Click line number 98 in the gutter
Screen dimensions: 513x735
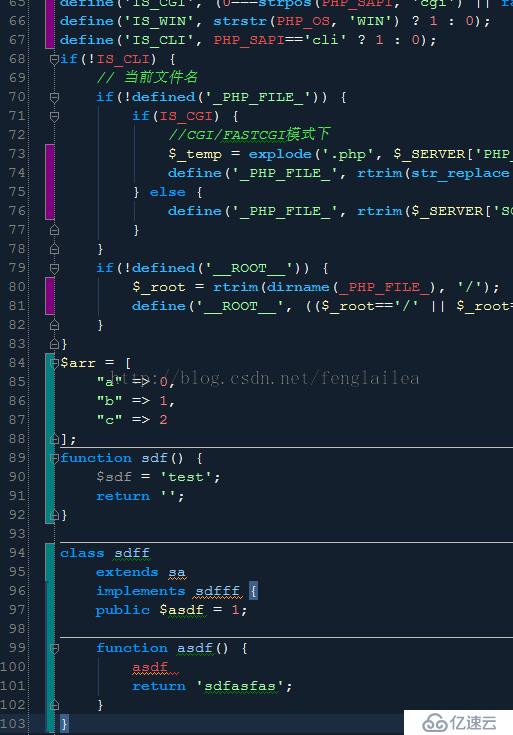point(17,629)
